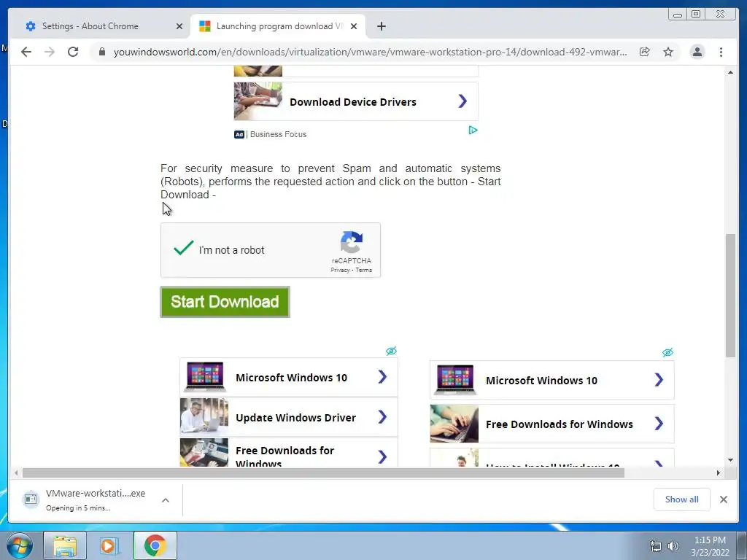Click scroll right arrow of horizontal bar
This screenshot has width=747, height=560.
pyautogui.click(x=719, y=472)
